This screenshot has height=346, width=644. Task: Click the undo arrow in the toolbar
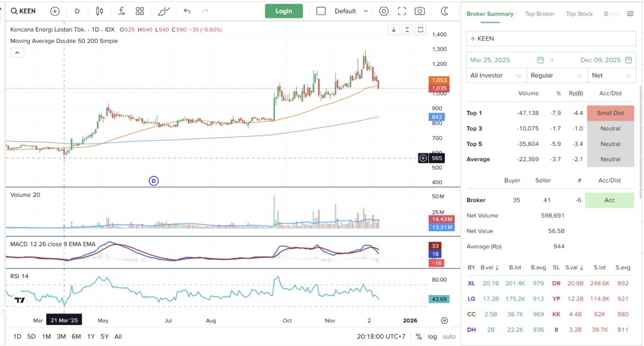187,11
